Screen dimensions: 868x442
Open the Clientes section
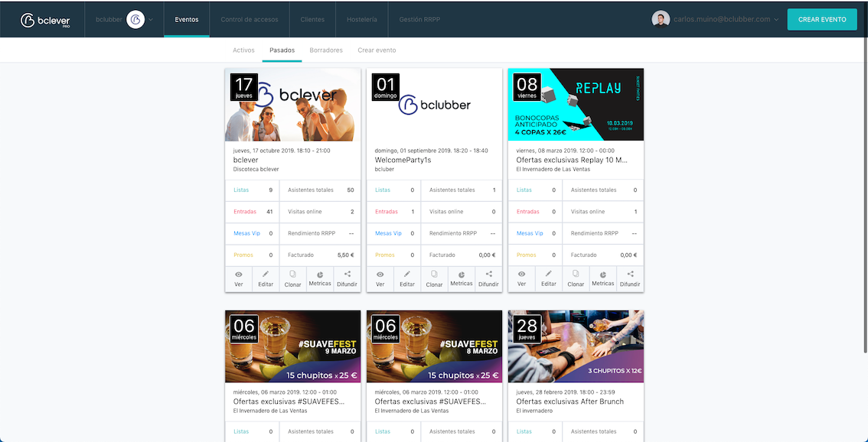tap(312, 19)
